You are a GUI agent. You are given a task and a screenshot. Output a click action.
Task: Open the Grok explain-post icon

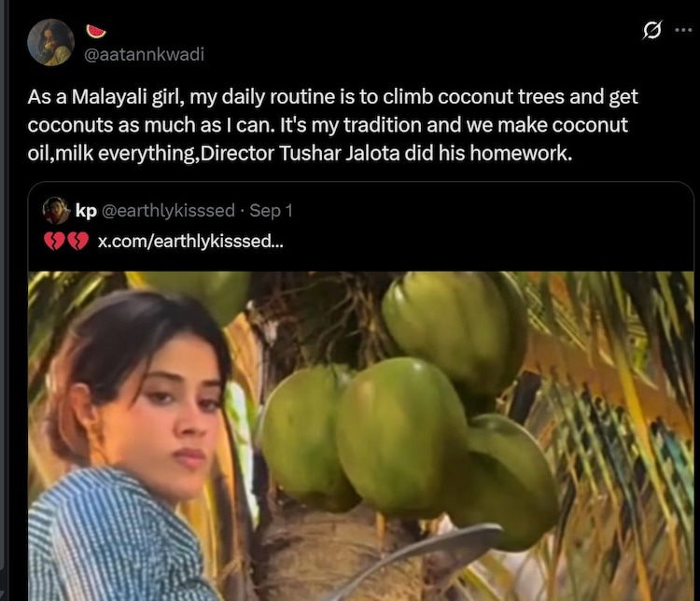coord(653,31)
